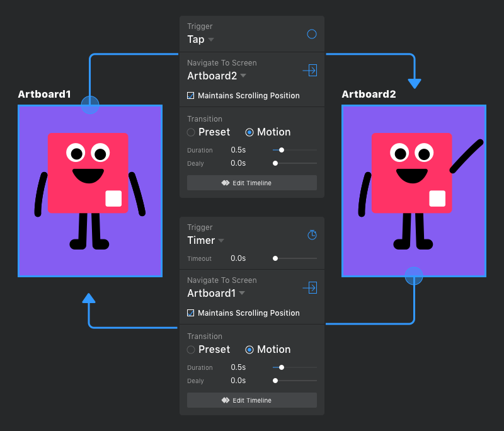This screenshot has height=431, width=504.
Task: Click the Tap trigger circle icon
Action: [311, 34]
